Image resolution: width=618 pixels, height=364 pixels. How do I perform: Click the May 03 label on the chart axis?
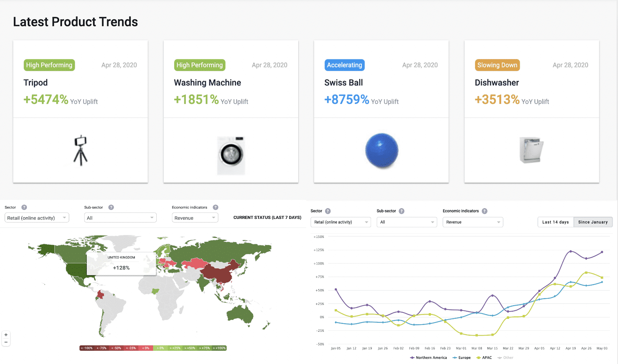pos(602,348)
